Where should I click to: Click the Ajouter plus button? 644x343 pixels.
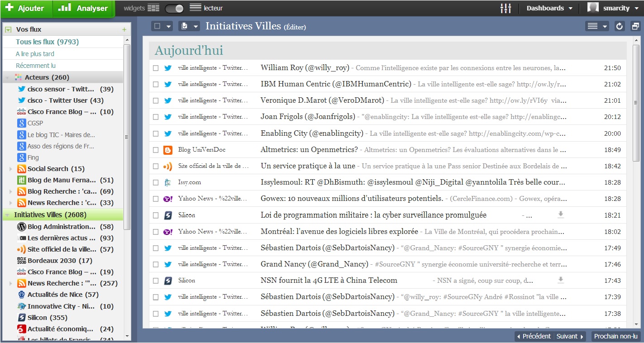tap(26, 9)
